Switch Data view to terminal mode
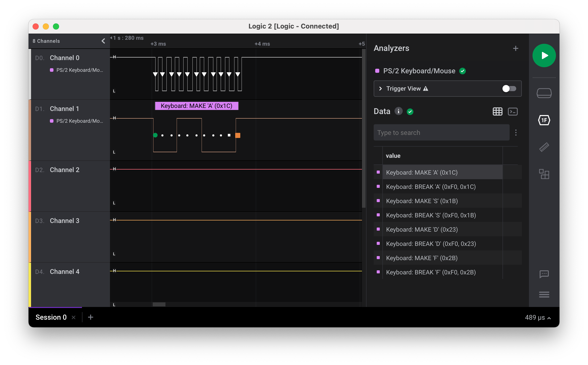 (x=513, y=111)
